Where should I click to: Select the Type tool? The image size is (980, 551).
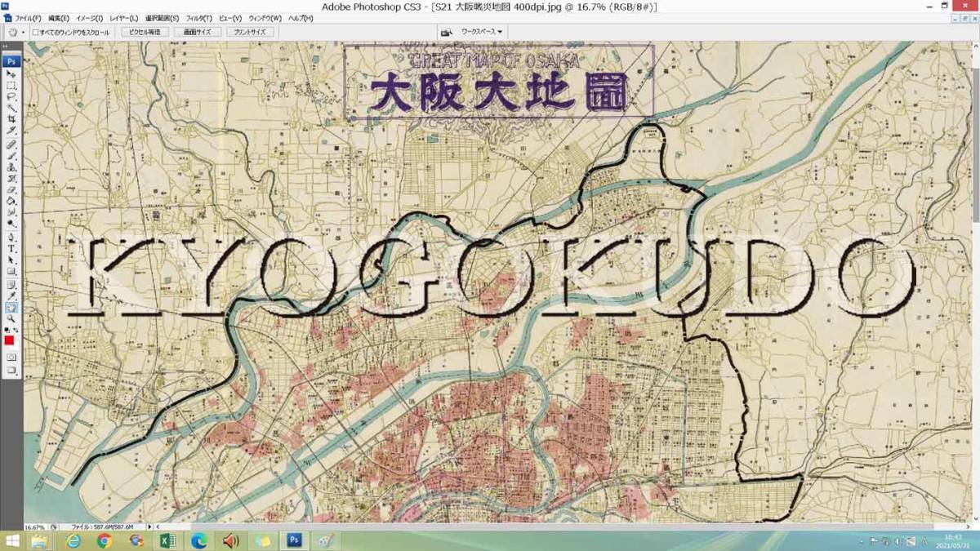click(x=11, y=248)
